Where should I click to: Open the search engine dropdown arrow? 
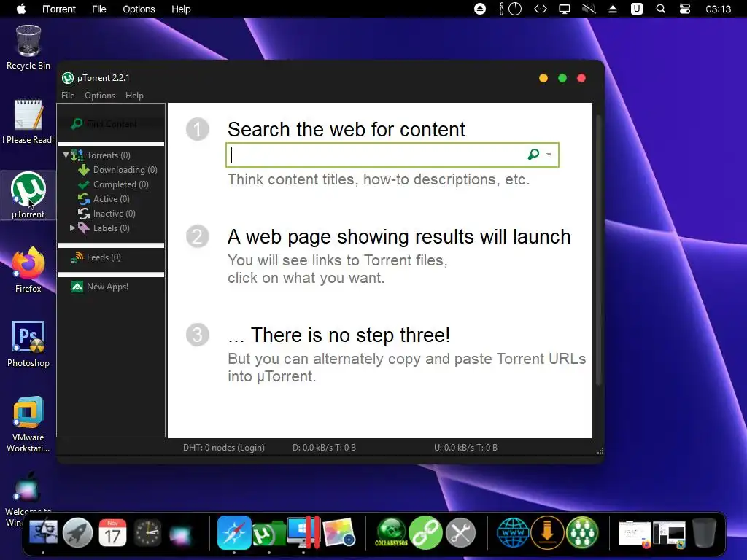point(549,155)
